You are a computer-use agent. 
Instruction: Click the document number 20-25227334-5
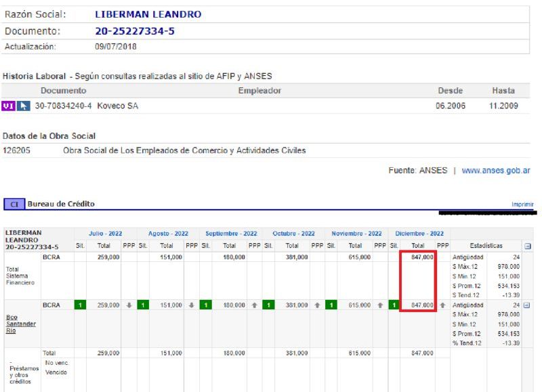pos(130,30)
